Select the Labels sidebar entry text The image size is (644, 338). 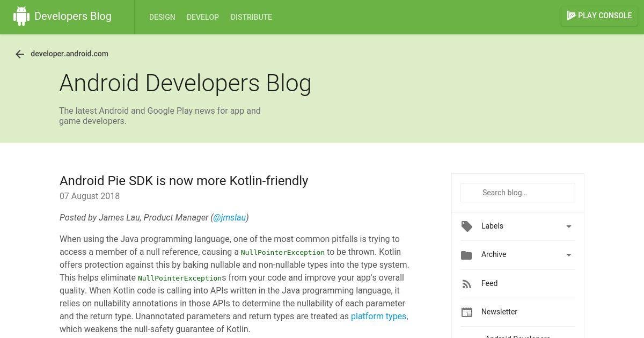coord(492,226)
